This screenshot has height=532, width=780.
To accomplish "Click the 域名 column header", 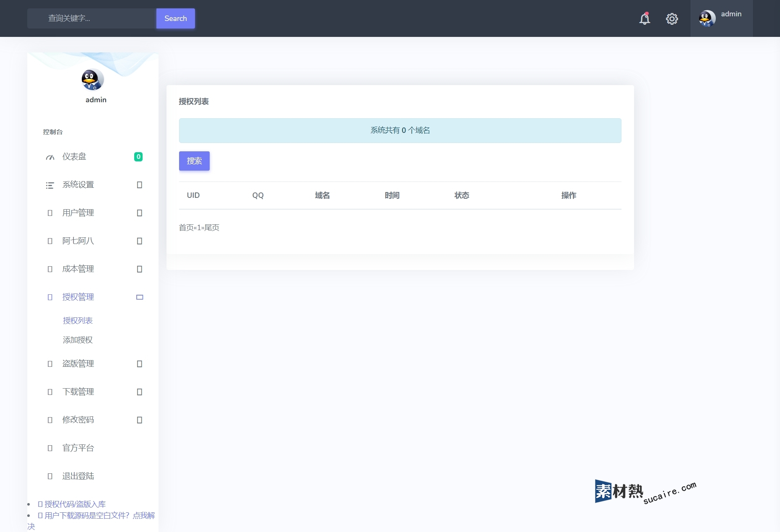I will point(322,195).
